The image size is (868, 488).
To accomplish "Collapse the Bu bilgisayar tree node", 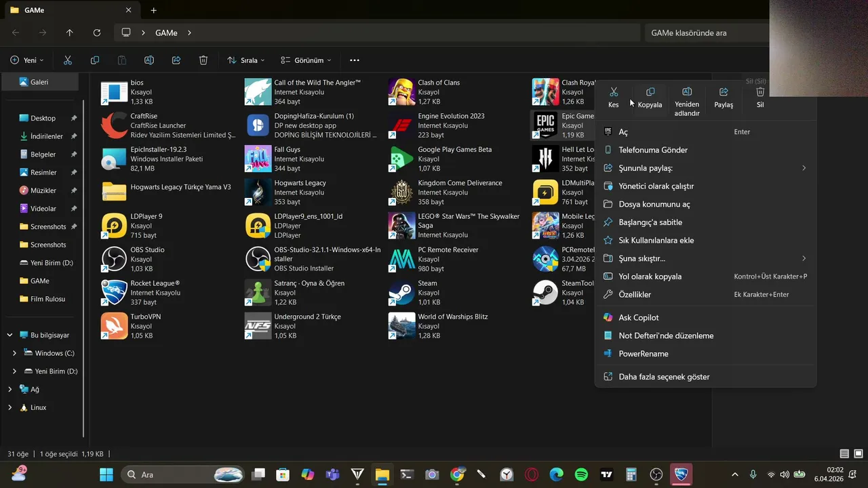I will click(9, 335).
